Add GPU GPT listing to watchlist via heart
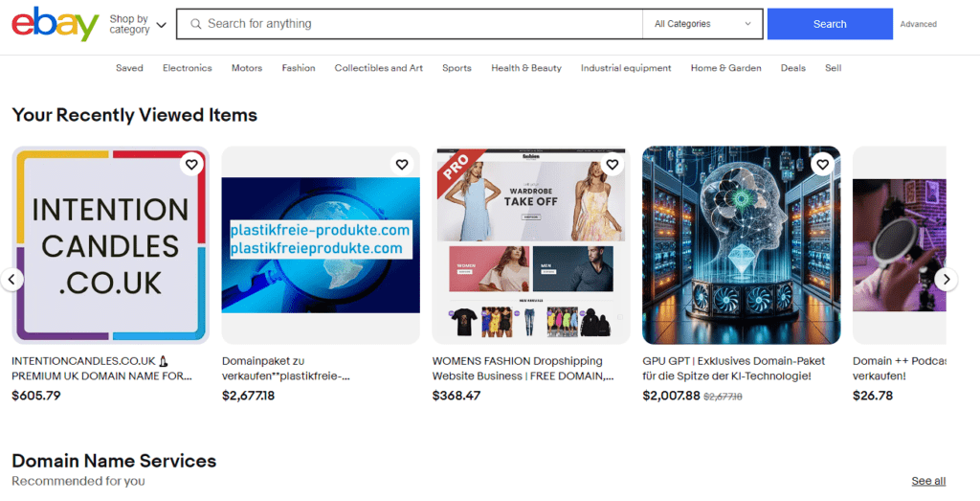This screenshot has height=501, width=980. point(822,165)
